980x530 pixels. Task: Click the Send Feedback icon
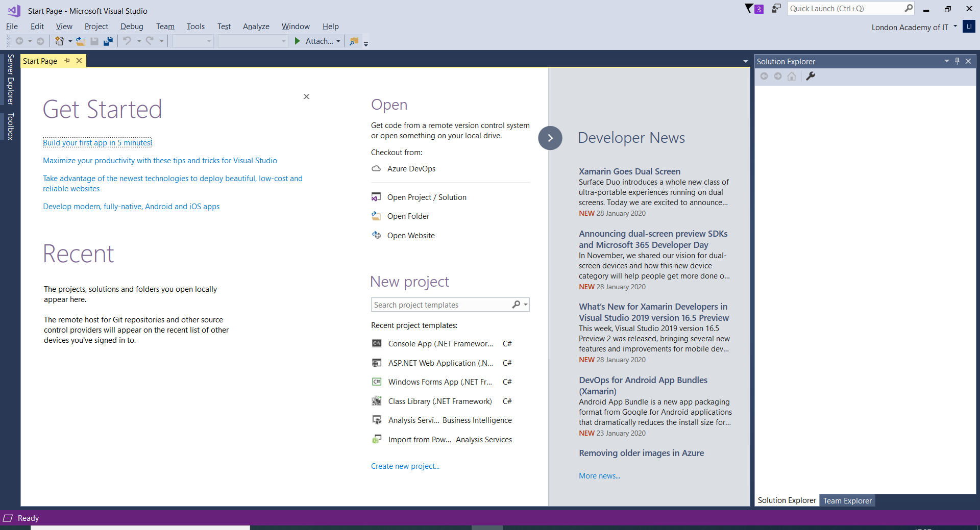(776, 9)
